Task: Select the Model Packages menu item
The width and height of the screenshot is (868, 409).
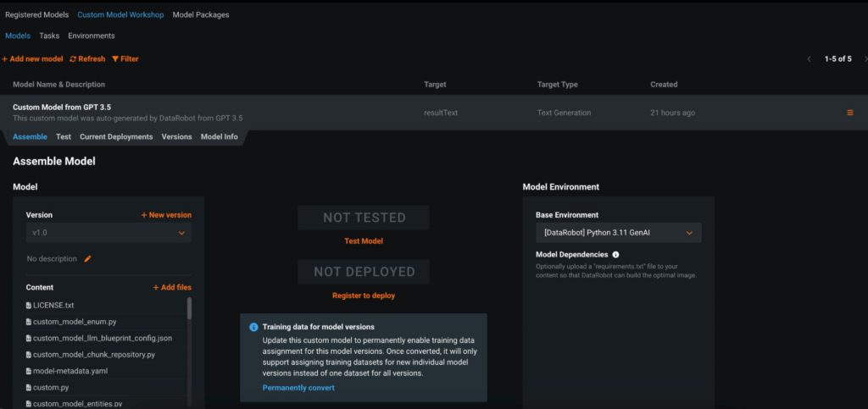Action: coord(200,14)
